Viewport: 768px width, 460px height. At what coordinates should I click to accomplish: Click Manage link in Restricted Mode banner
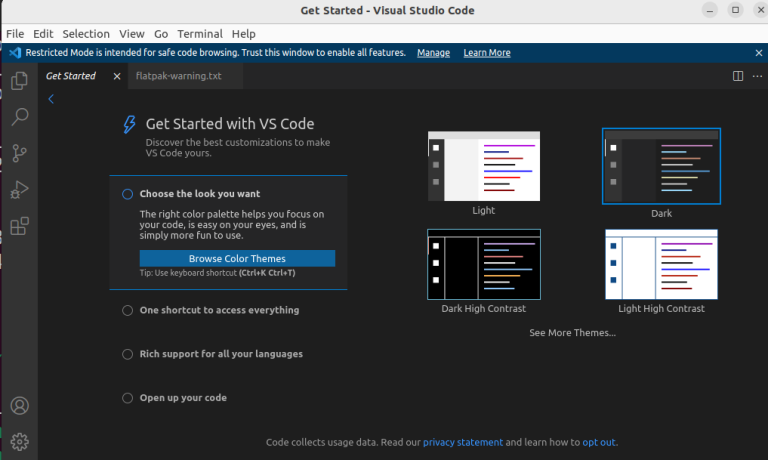tap(433, 53)
